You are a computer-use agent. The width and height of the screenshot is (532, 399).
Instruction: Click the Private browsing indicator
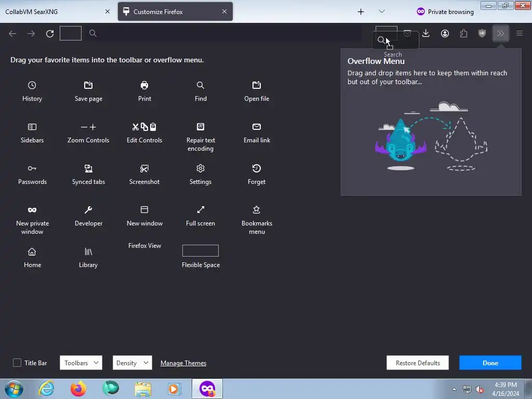[x=445, y=11]
